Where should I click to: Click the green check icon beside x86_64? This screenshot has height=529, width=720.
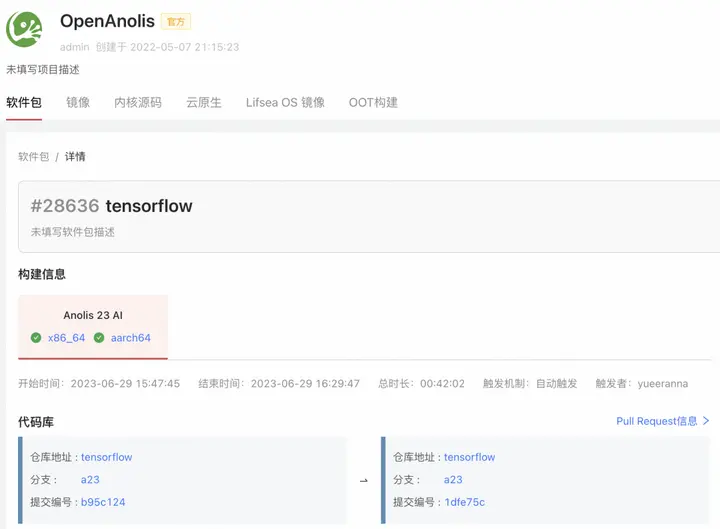pyautogui.click(x=36, y=338)
